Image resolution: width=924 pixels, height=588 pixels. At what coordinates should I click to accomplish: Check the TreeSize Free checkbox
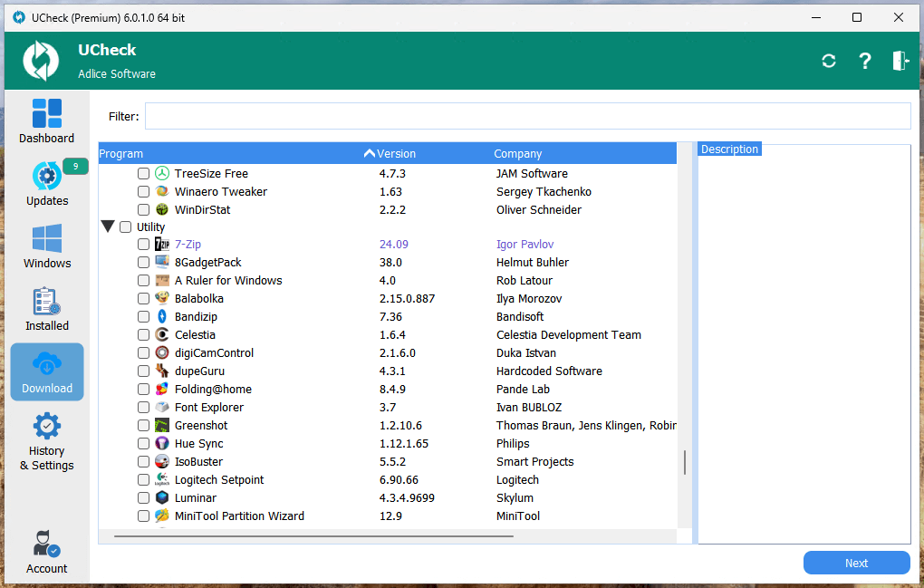point(143,174)
